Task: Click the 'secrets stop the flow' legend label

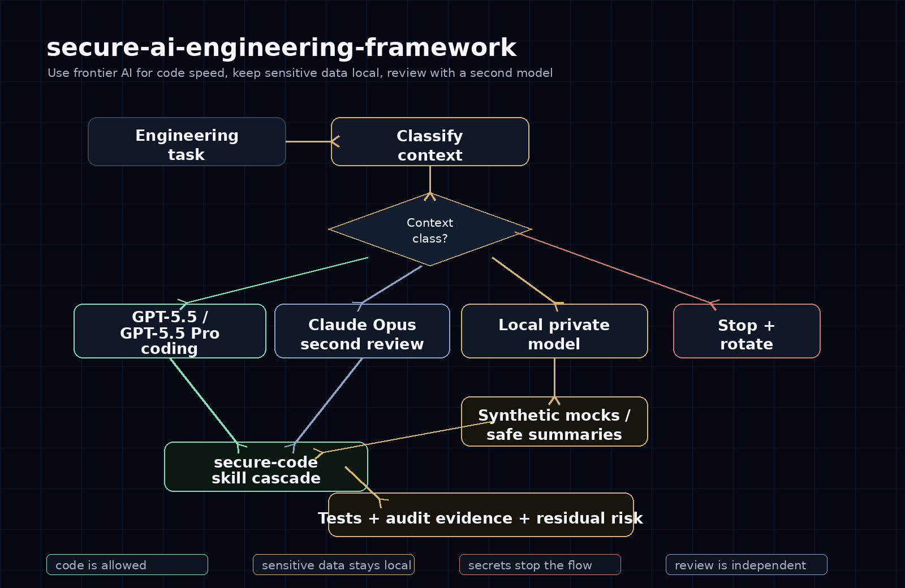Action: tap(540, 564)
